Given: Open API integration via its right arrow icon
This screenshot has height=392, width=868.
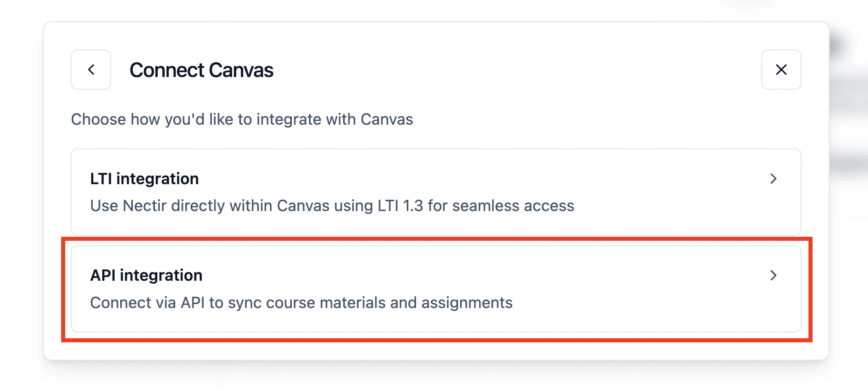Looking at the screenshot, I should pos(774,275).
